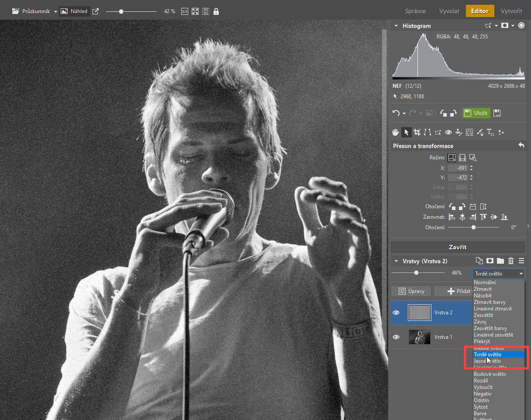
Task: Select the Align lines tool
Action: click(x=428, y=132)
